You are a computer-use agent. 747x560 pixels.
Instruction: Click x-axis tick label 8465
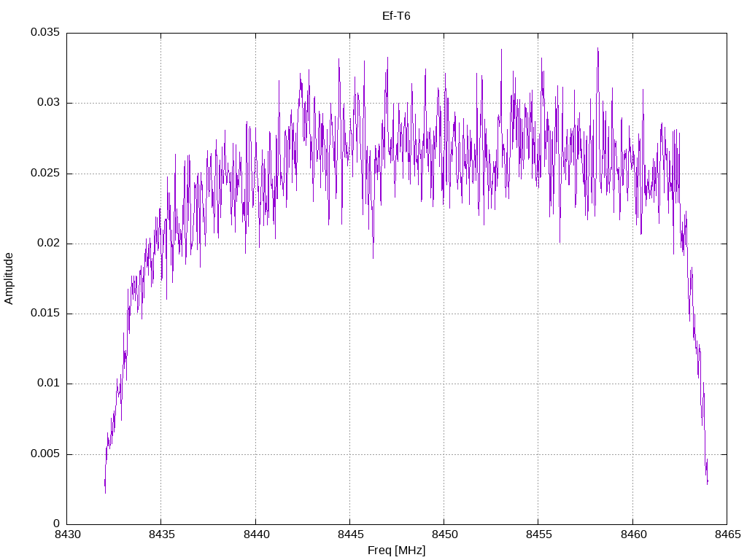(728, 534)
